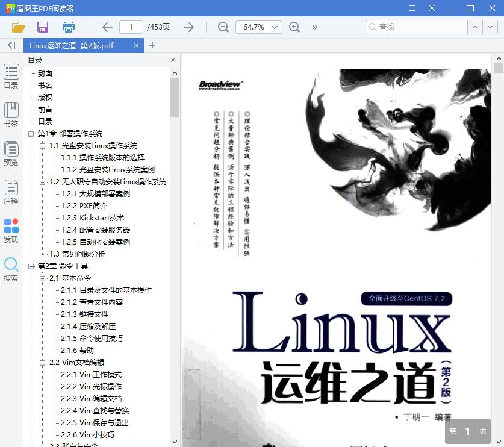
Task: Open 1.1.2 光盘安装Linux系统案例
Action: coord(108,170)
